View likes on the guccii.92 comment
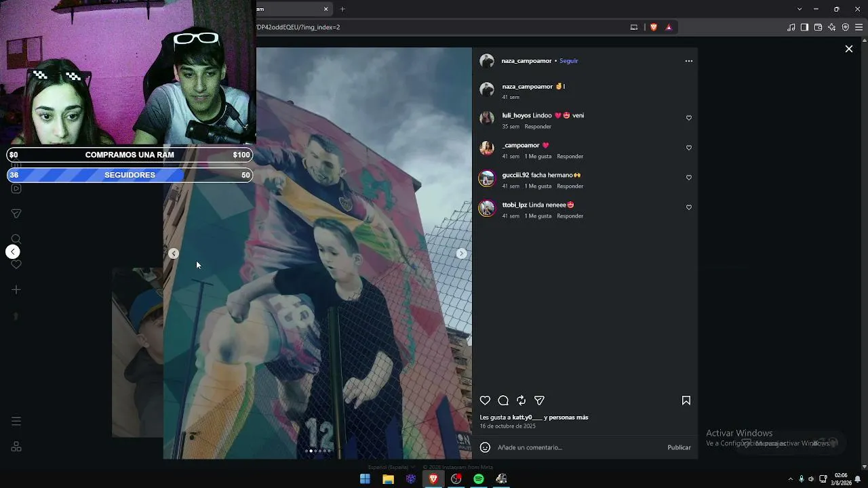868x488 pixels. click(x=538, y=186)
